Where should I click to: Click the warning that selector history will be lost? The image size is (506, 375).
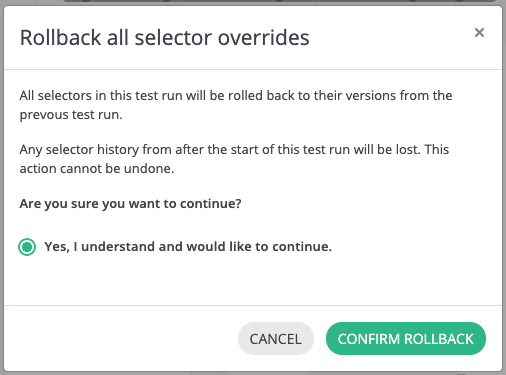coord(234,159)
